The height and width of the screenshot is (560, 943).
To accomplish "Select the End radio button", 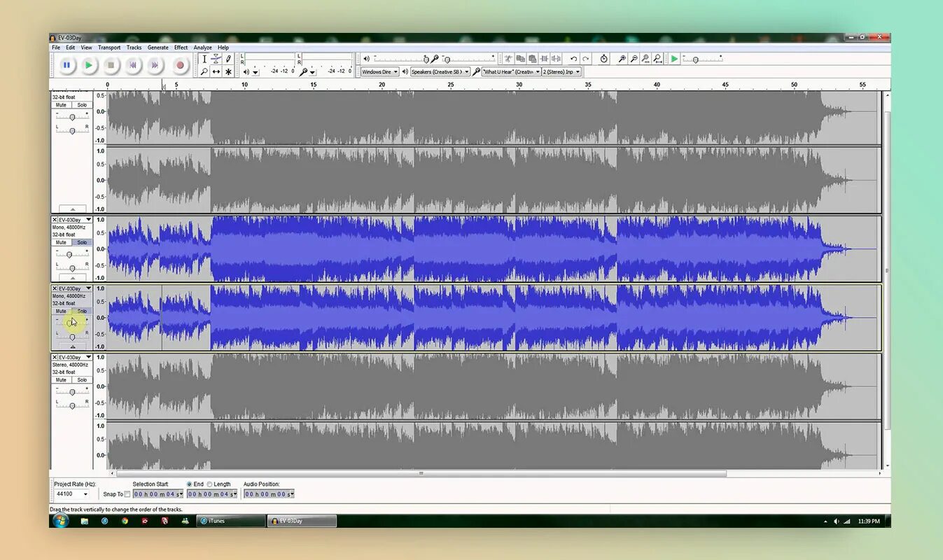I will click(x=189, y=484).
